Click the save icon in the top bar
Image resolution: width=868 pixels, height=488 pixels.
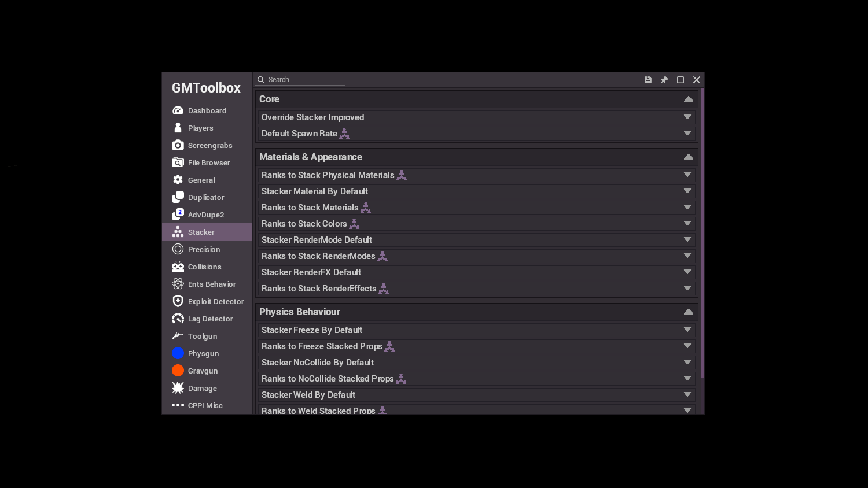coord(648,80)
